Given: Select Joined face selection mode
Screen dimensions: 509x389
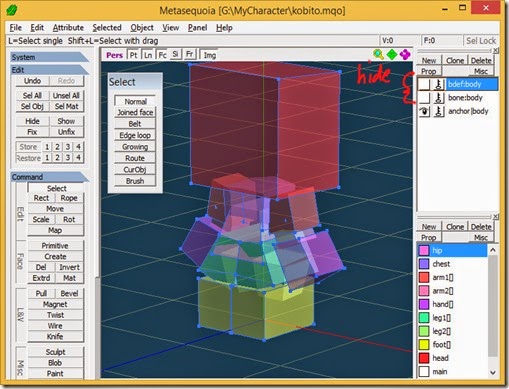Looking at the screenshot, I should tap(135, 112).
